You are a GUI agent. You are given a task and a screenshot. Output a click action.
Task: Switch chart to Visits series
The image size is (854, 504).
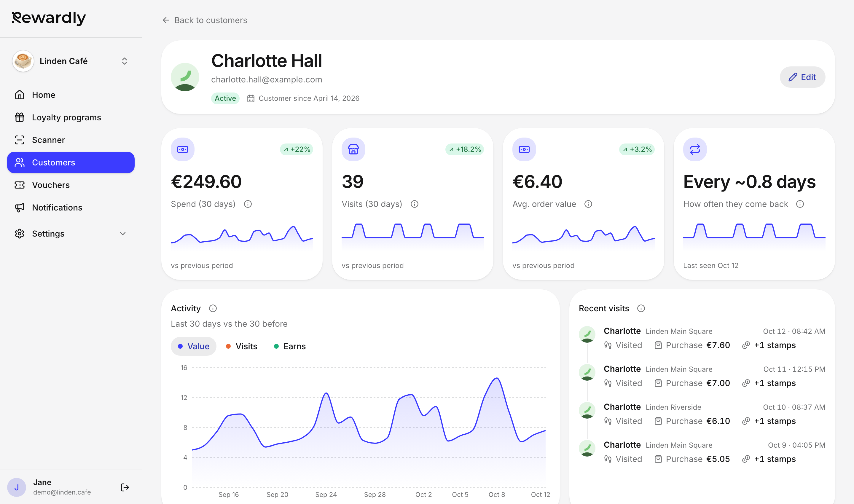coord(242,346)
